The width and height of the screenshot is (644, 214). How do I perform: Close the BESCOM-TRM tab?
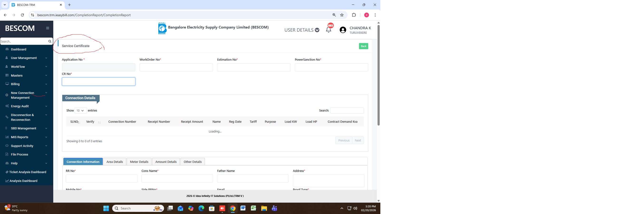click(x=61, y=5)
